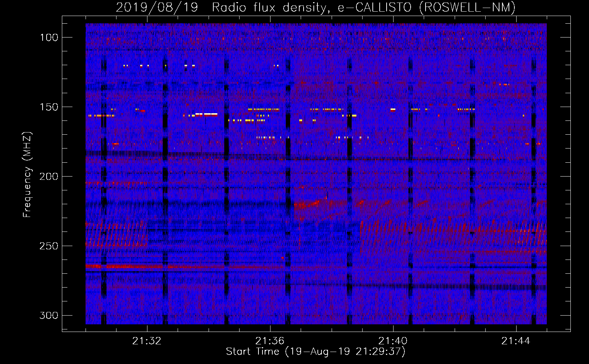Click the 21:40 time axis label

click(393, 341)
